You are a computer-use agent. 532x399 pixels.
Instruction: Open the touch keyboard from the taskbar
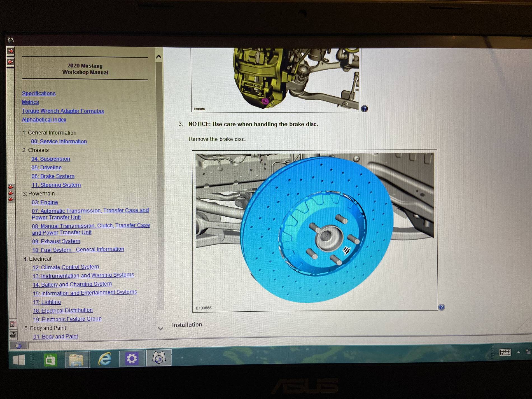tap(505, 352)
